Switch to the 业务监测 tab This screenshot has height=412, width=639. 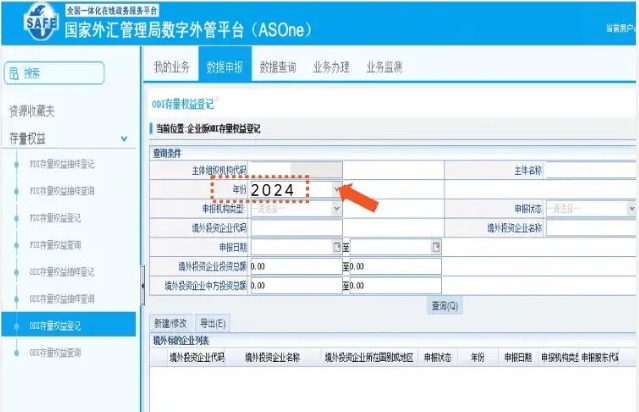(384, 67)
